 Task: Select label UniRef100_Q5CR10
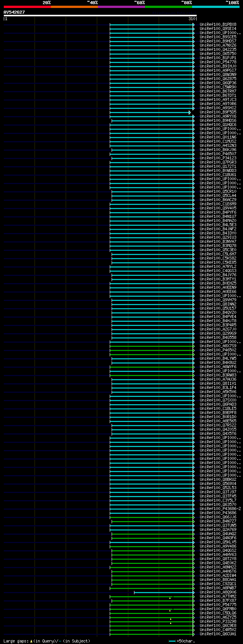click(x=218, y=191)
